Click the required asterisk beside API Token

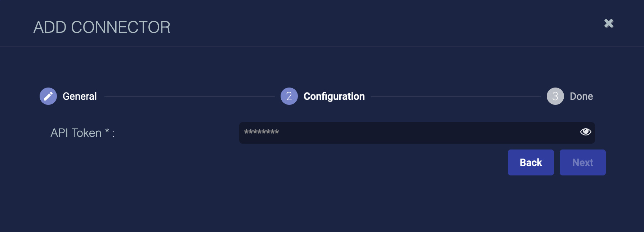[x=107, y=131]
